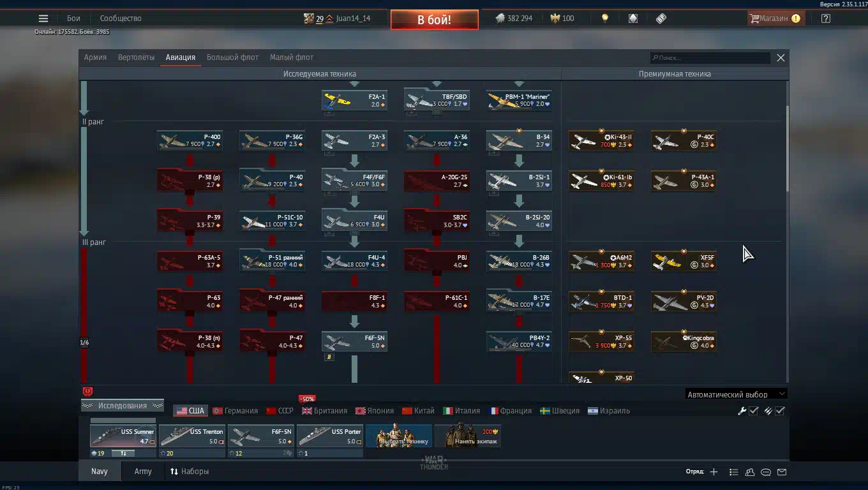
Task: Open help question mark icon
Action: tap(826, 19)
